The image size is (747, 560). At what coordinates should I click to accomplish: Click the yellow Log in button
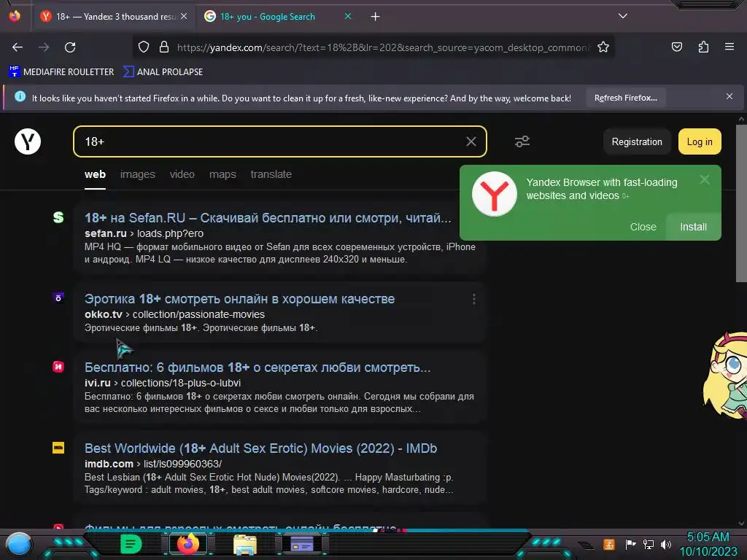click(700, 142)
